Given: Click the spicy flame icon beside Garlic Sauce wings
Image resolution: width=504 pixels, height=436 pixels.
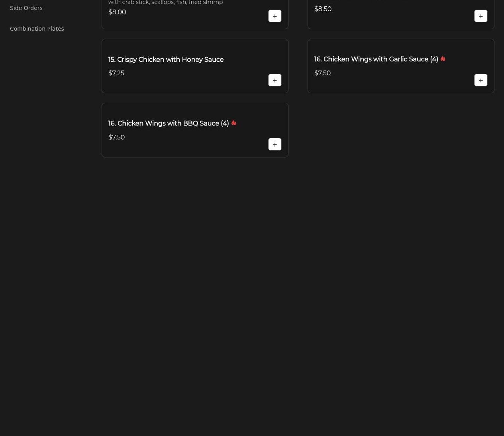Looking at the screenshot, I should (x=443, y=59).
